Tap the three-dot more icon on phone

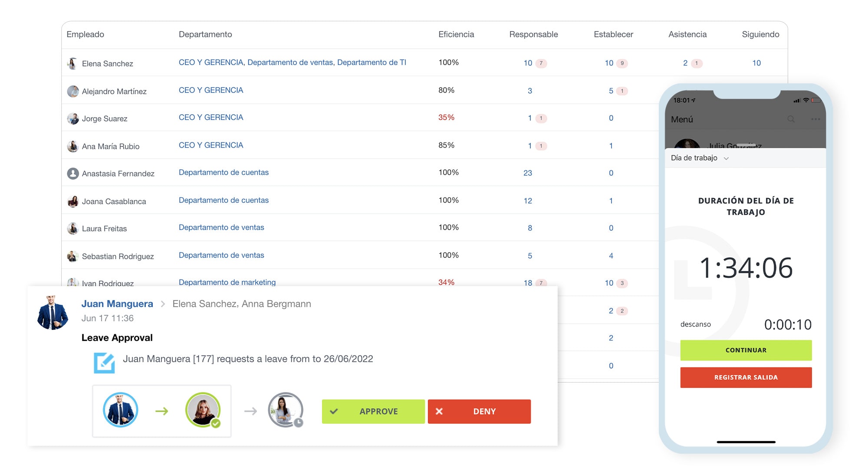pyautogui.click(x=815, y=119)
